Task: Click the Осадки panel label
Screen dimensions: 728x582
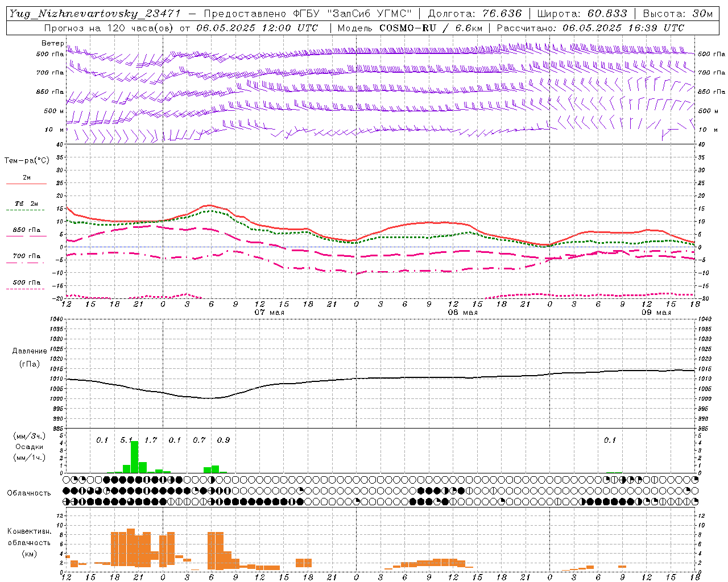Action: (30, 447)
